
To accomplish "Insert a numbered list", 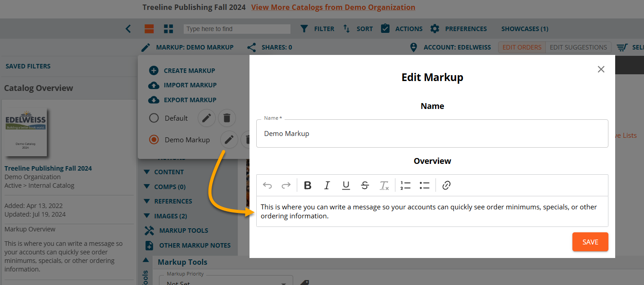I will coord(405,185).
